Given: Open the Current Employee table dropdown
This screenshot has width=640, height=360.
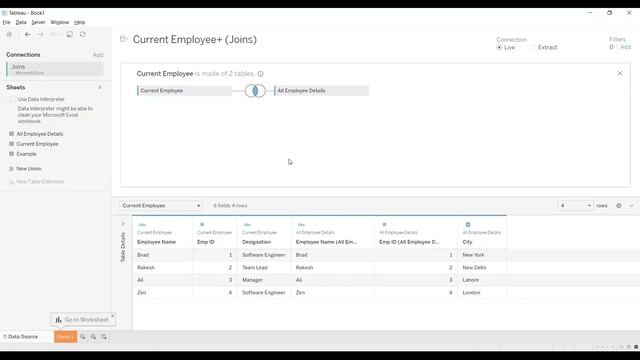Looking at the screenshot, I should (x=161, y=206).
